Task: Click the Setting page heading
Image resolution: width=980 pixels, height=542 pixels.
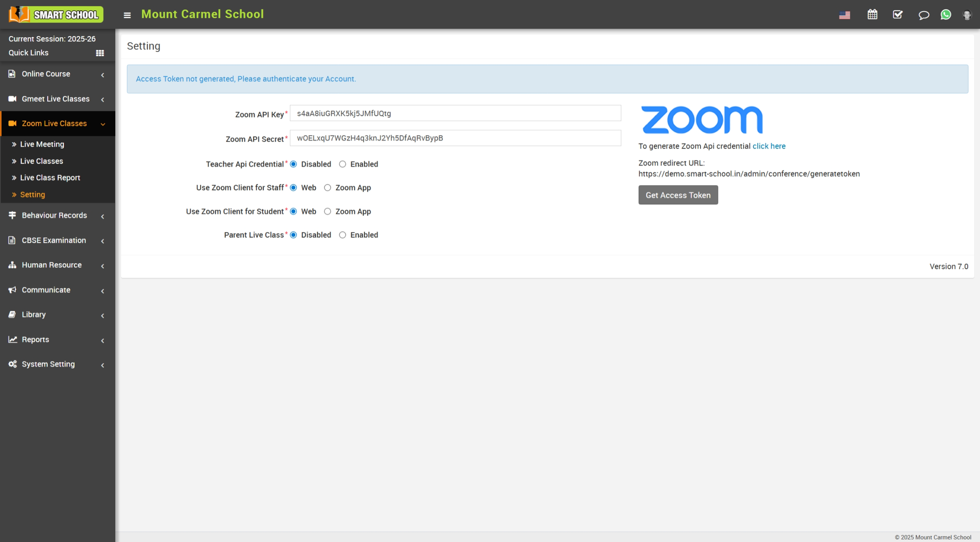Action: 143,46
